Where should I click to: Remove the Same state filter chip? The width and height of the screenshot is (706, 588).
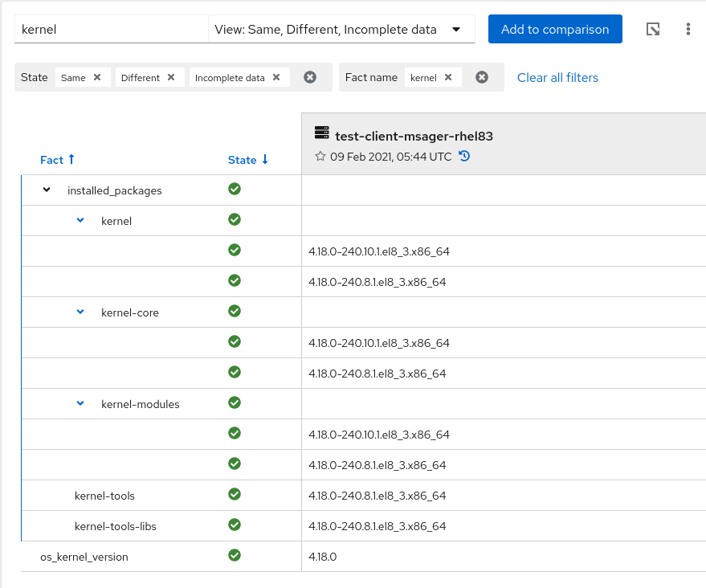point(97,78)
